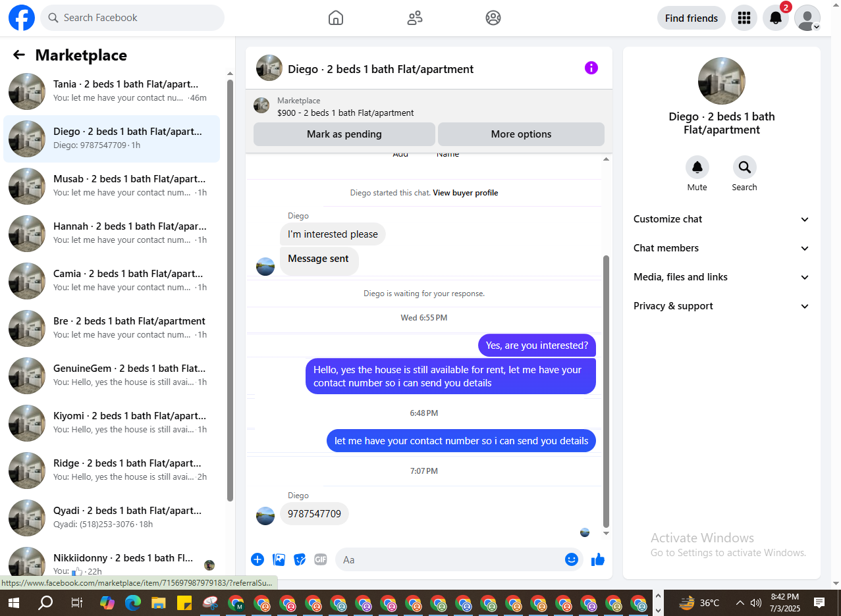Attach a file with the photo icon
The width and height of the screenshot is (841, 616).
[279, 559]
